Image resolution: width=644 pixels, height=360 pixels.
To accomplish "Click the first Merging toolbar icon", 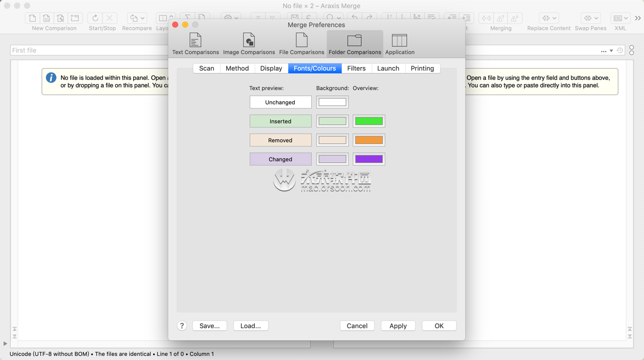I will (486, 18).
